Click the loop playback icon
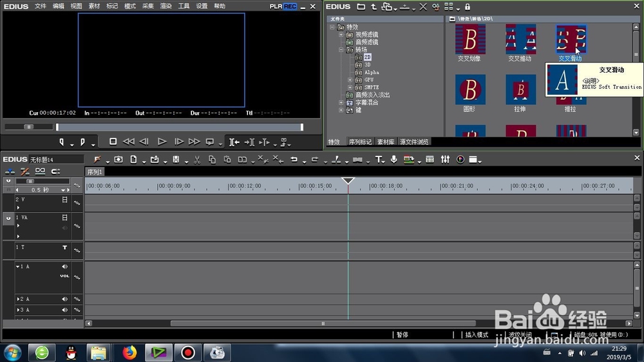The image size is (644, 362). [210, 142]
